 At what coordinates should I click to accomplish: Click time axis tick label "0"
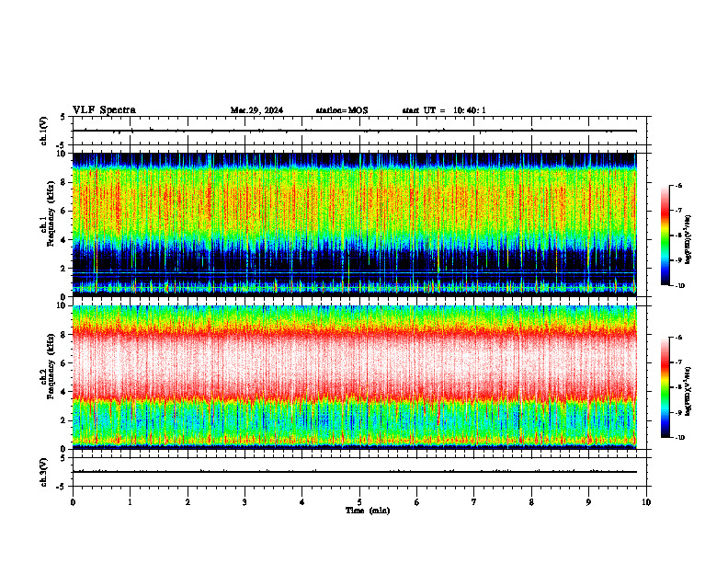pos(73,502)
